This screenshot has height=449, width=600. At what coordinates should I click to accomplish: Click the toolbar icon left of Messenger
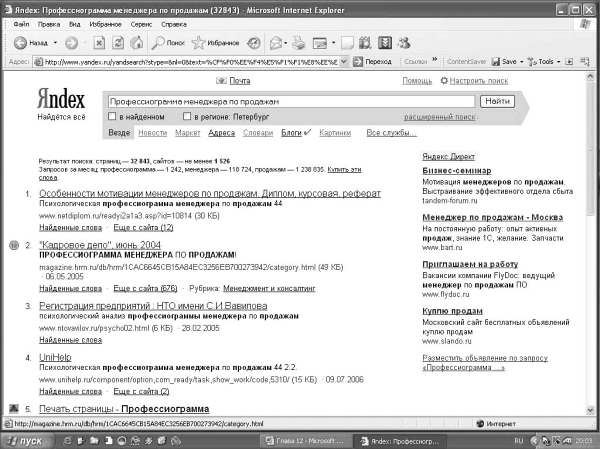pyautogui.click(x=385, y=43)
